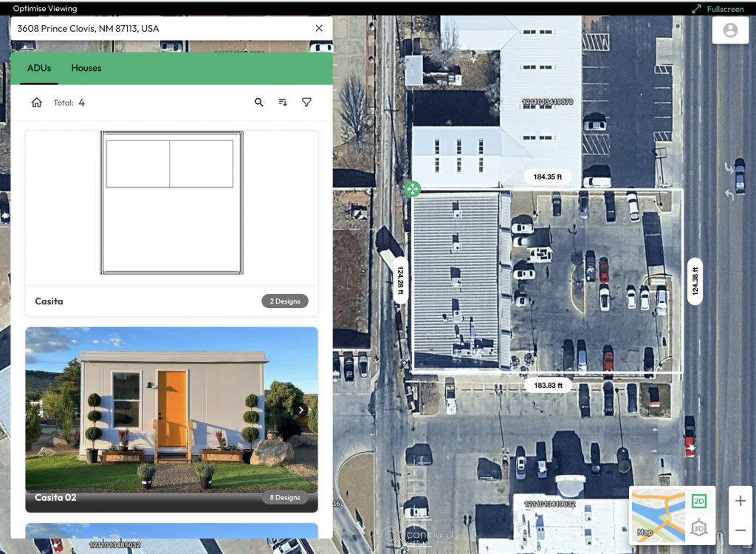Click the 184.35 ft dimension label

pos(549,177)
